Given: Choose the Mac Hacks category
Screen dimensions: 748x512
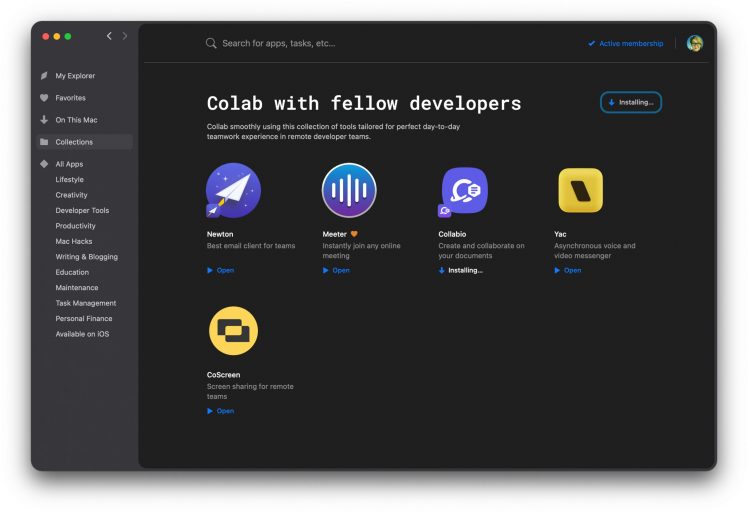Looking at the screenshot, I should click(74, 241).
